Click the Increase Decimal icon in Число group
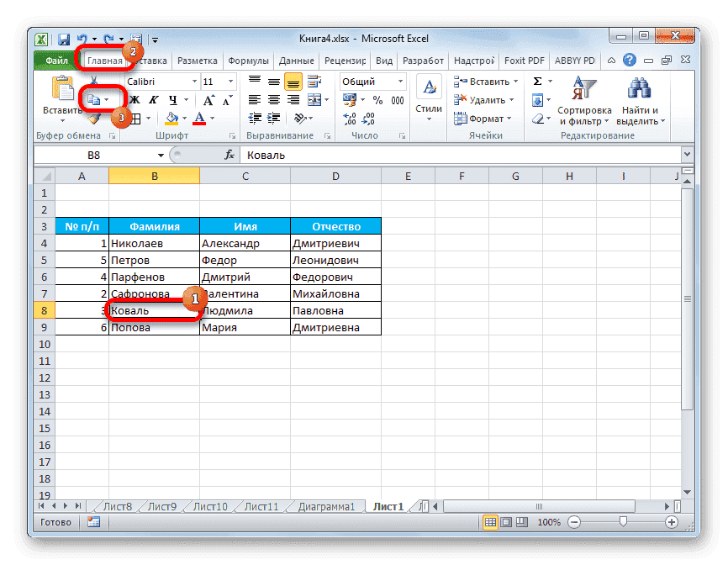The width and height of the screenshot is (728, 565). click(350, 117)
